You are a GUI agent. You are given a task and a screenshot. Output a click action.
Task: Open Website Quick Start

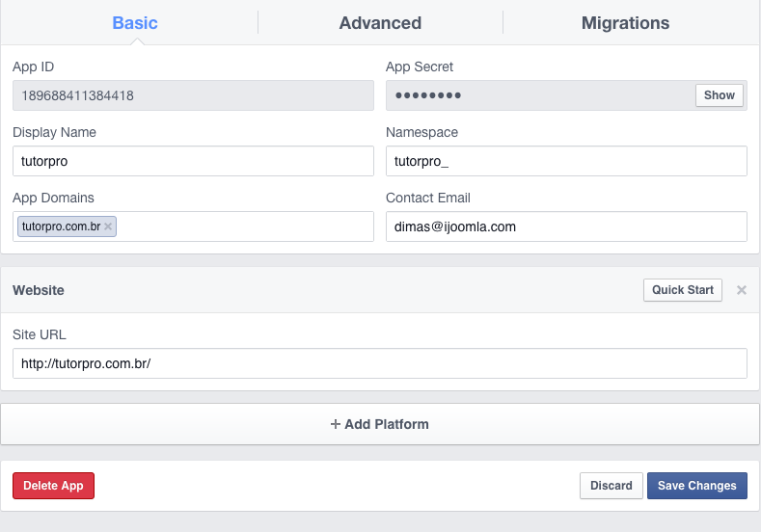coord(682,290)
